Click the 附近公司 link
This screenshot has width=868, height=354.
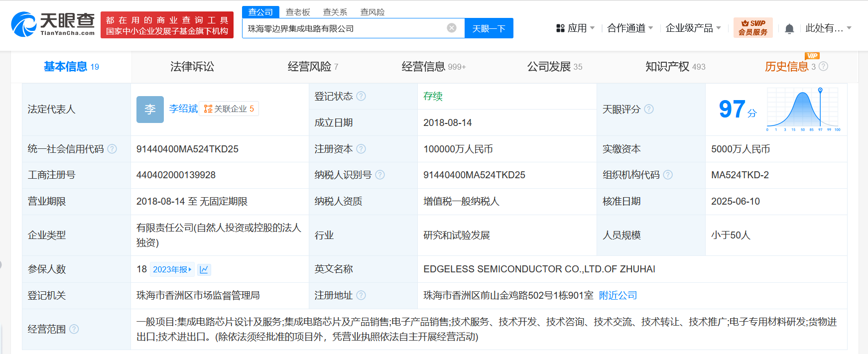[x=618, y=295]
